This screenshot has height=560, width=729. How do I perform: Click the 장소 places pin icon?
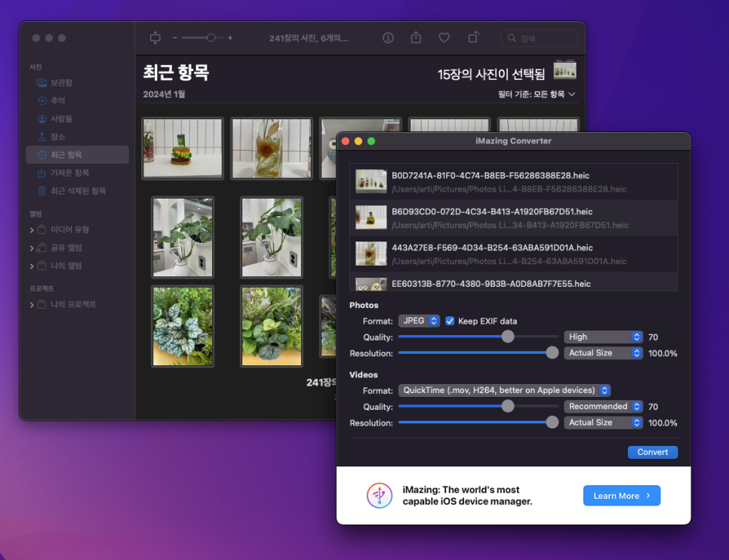click(x=42, y=137)
